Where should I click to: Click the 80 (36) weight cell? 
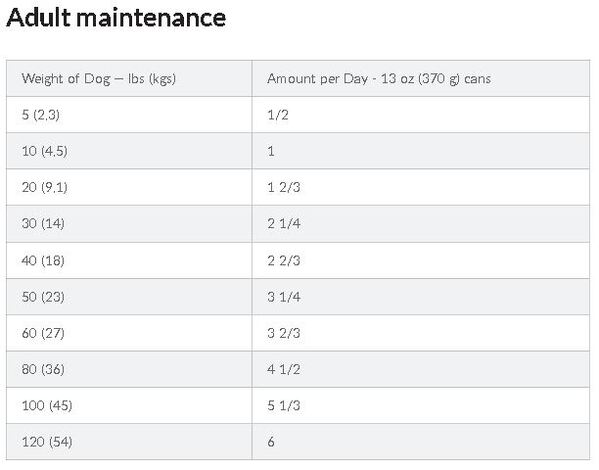pyautogui.click(x=129, y=369)
